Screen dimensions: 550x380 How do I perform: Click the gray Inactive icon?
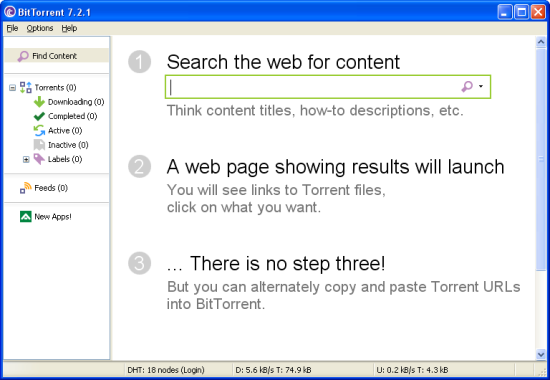[39, 145]
